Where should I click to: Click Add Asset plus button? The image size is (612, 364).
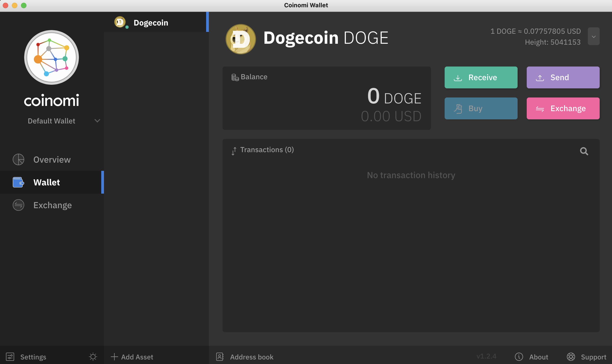coord(132,357)
